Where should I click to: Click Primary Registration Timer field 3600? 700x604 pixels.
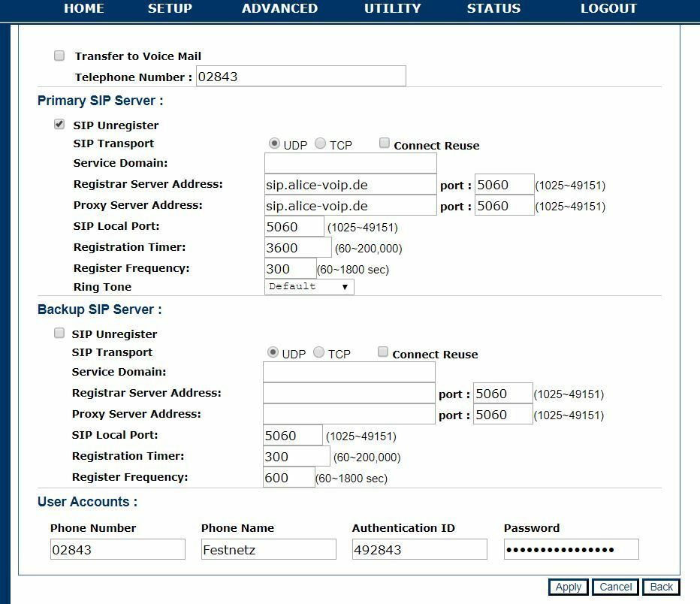click(298, 247)
